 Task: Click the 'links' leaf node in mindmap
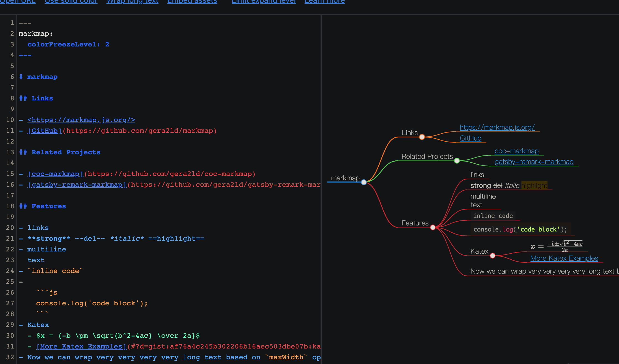point(477,175)
